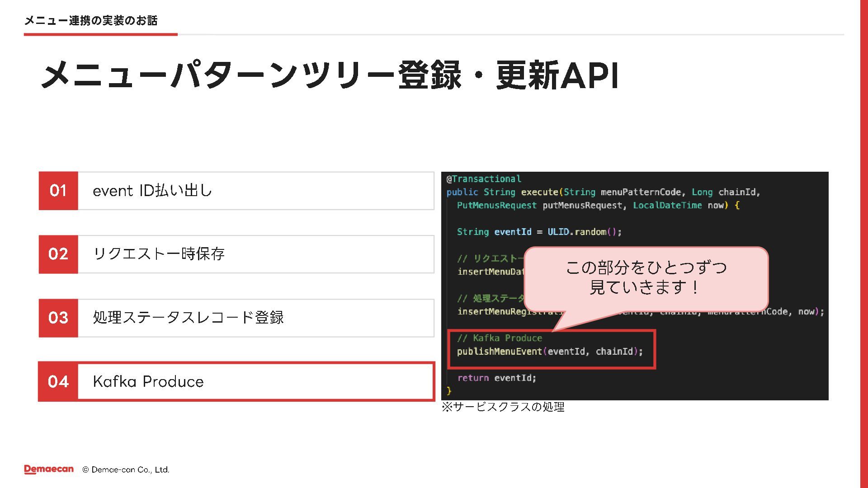Click the 'PutMenusRequest putMenusRequest' code line
This screenshot has height=488, width=868.
(x=598, y=205)
